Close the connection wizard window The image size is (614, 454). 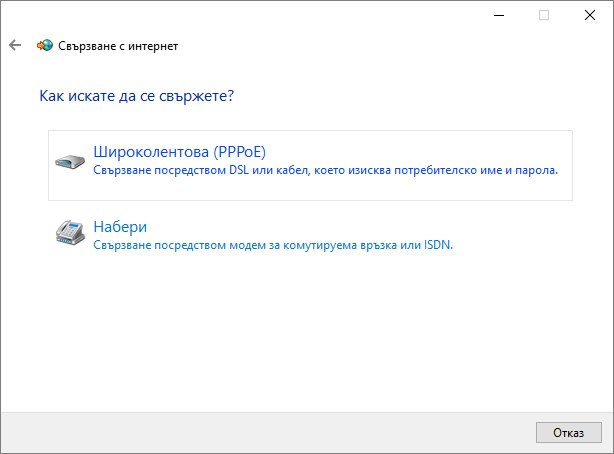[590, 15]
